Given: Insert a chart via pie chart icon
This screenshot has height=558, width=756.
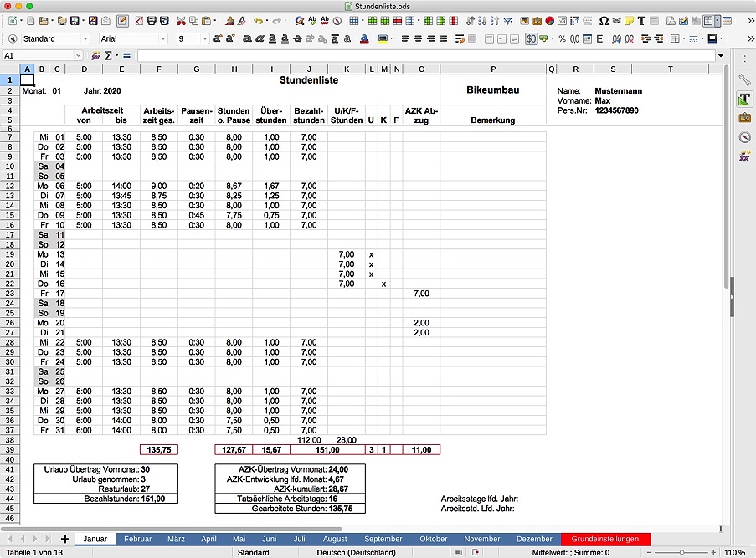Looking at the screenshot, I should [550, 21].
